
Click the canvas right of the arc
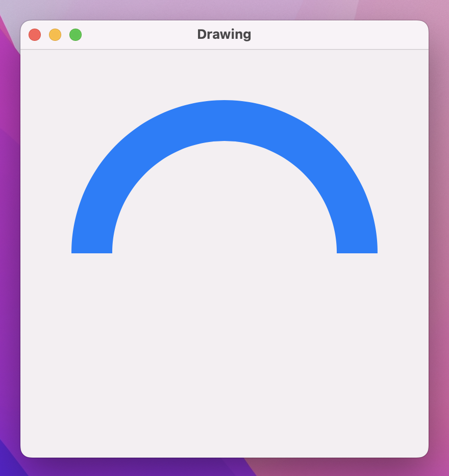[403, 204]
